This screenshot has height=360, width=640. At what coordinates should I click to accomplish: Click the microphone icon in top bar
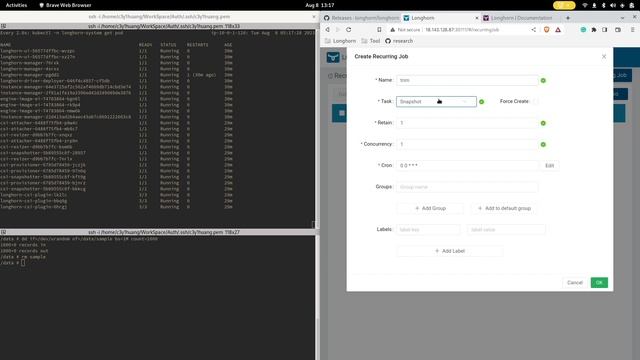[594, 5]
